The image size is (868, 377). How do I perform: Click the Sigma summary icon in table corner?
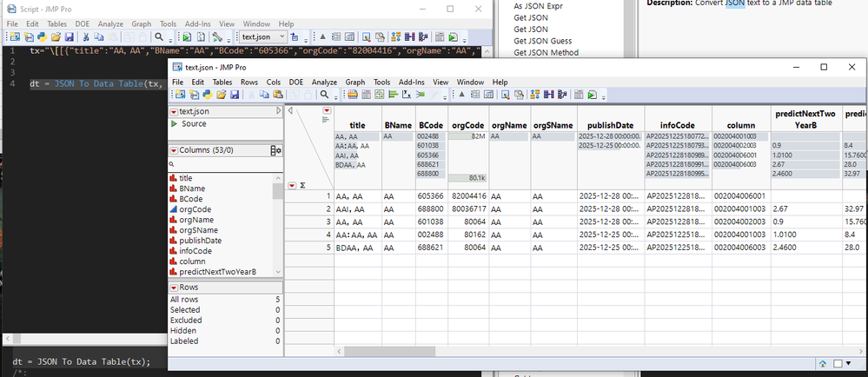point(302,185)
